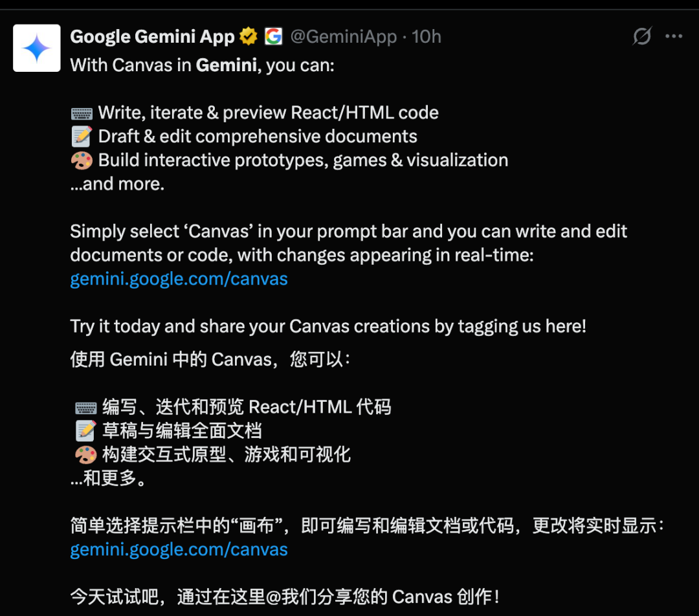Click the keyboard emoji before 'Write, iterate'
The width and height of the screenshot is (699, 616).
coord(82,114)
